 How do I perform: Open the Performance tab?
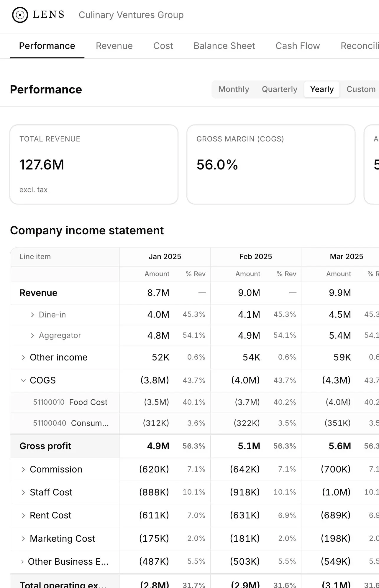click(x=47, y=46)
